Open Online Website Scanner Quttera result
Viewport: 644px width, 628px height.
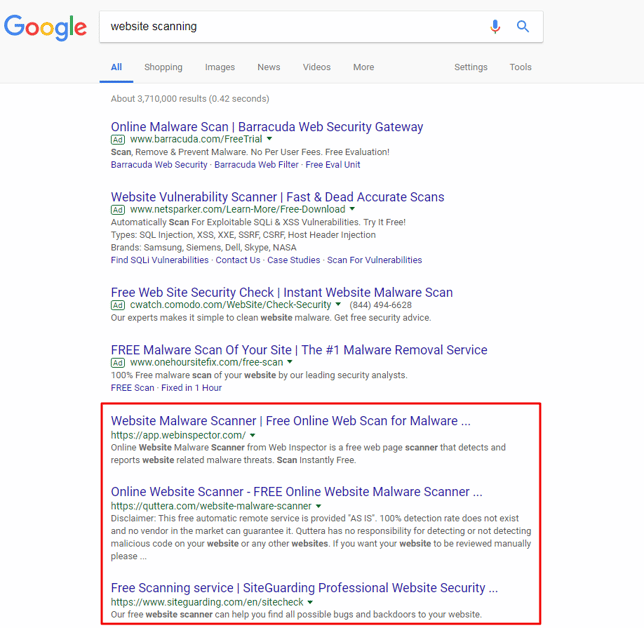point(297,492)
